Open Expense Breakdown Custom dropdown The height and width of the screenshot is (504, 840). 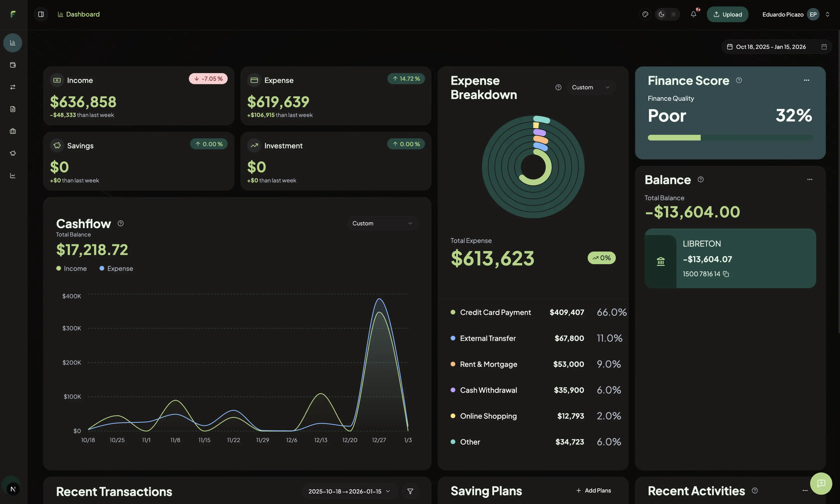591,87
